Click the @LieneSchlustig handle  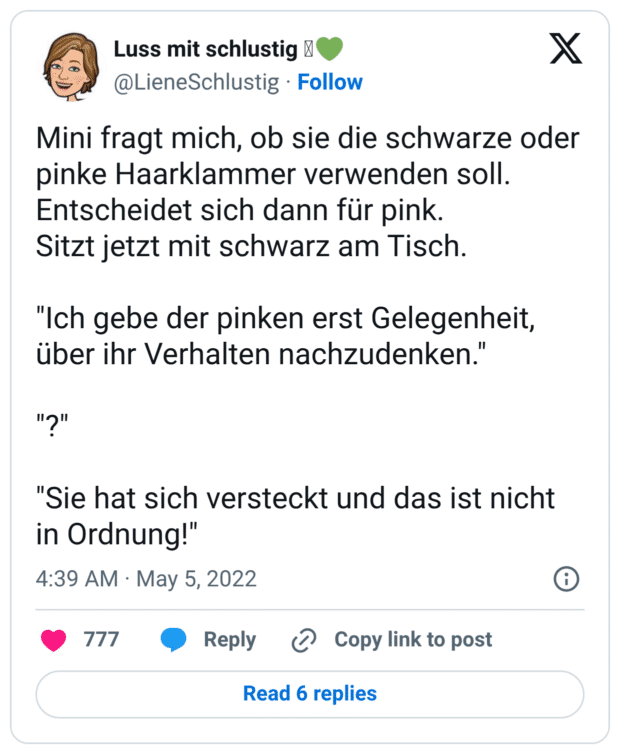tap(196, 82)
